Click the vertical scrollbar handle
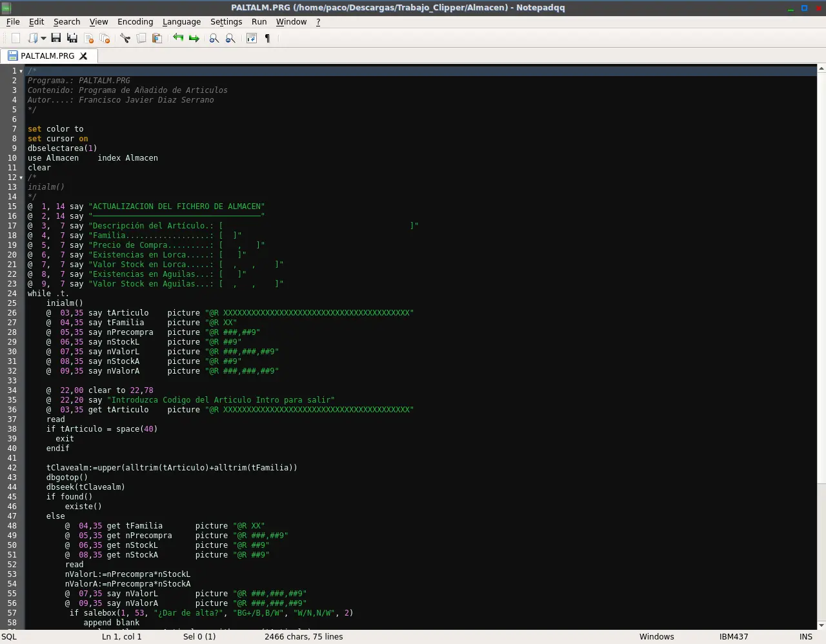Screen dimensions: 826x644 pos(821,278)
